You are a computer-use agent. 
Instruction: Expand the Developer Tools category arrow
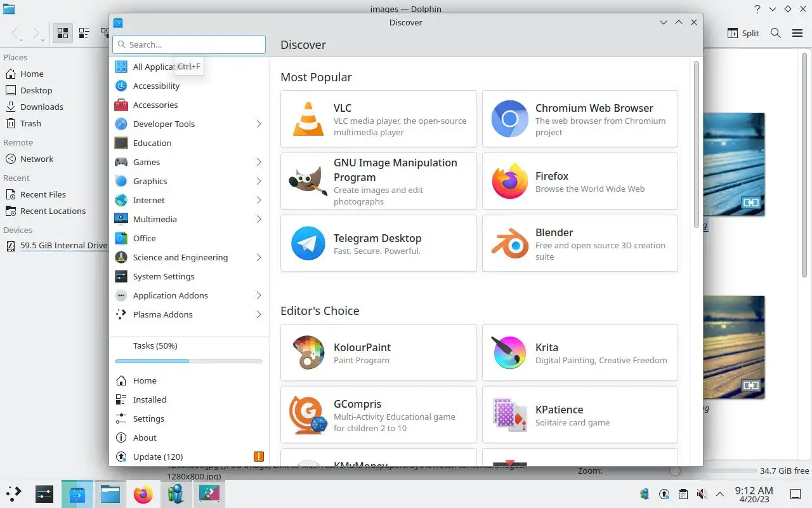pyautogui.click(x=259, y=124)
